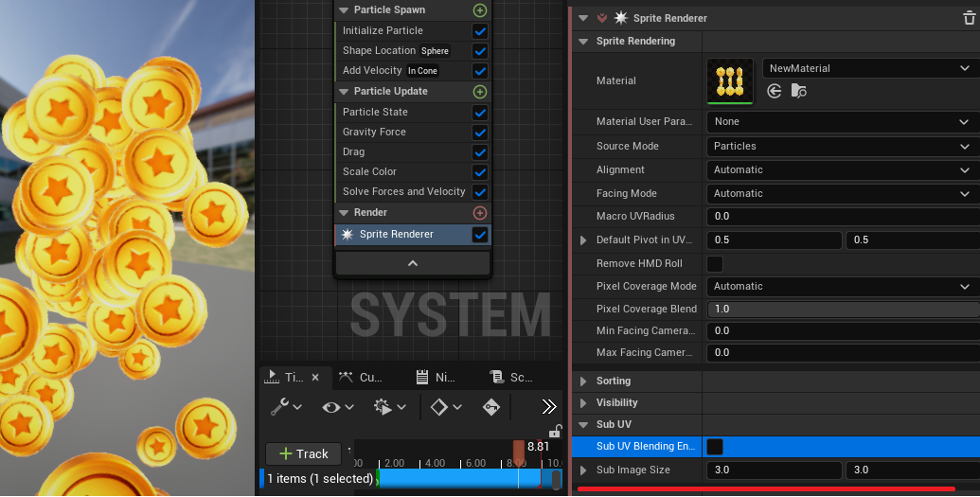Disable the Gravity Force checkbox
980x497 pixels.
[480, 133]
